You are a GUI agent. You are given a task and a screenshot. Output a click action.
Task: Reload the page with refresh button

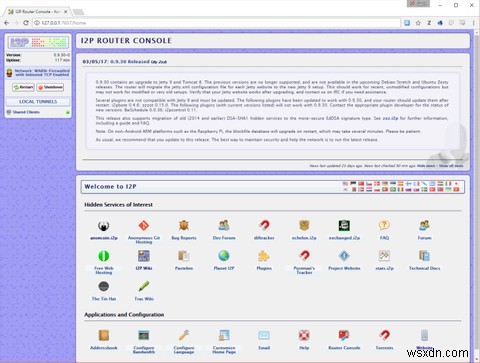(x=26, y=23)
